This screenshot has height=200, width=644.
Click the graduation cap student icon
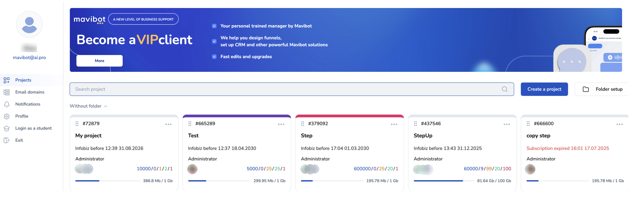7,128
